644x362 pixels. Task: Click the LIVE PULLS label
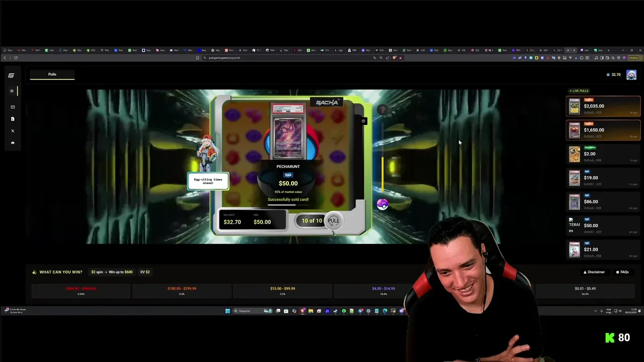(579, 91)
